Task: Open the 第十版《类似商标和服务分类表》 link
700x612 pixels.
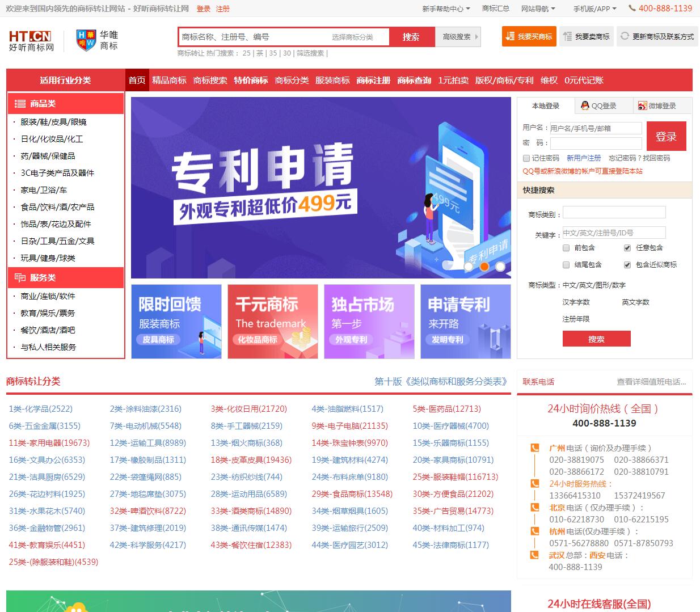Action: coord(441,382)
